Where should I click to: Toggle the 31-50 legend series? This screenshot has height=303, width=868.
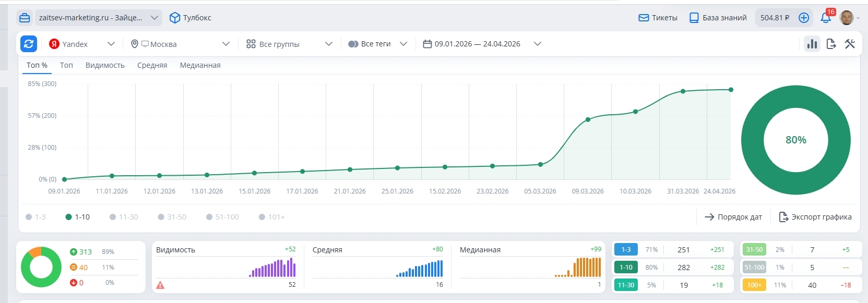coord(172,217)
